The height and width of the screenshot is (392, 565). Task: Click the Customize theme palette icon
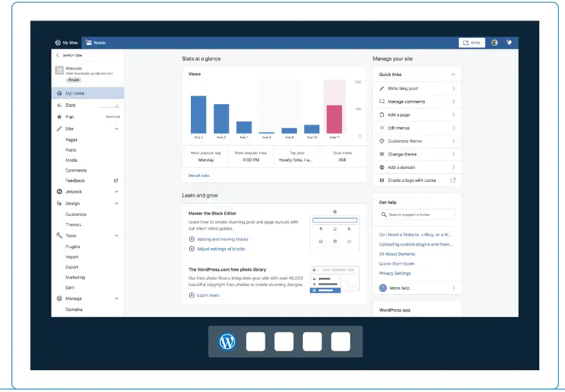(x=382, y=141)
